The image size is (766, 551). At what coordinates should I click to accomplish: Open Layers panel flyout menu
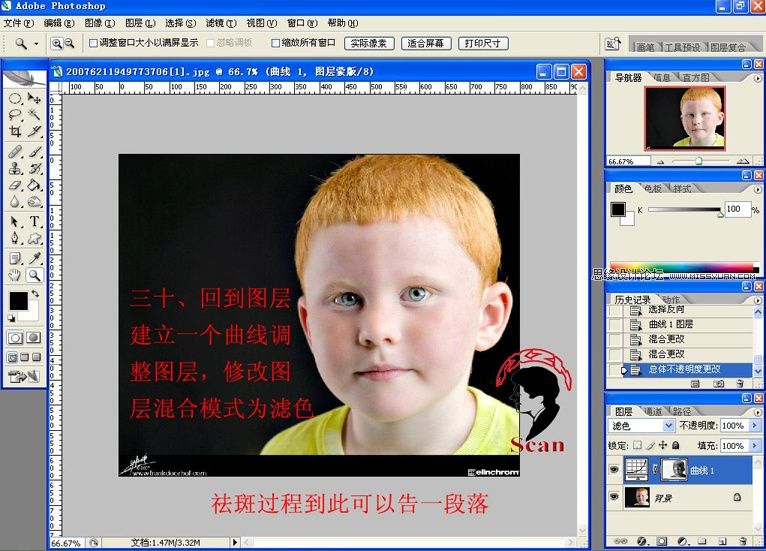(758, 412)
